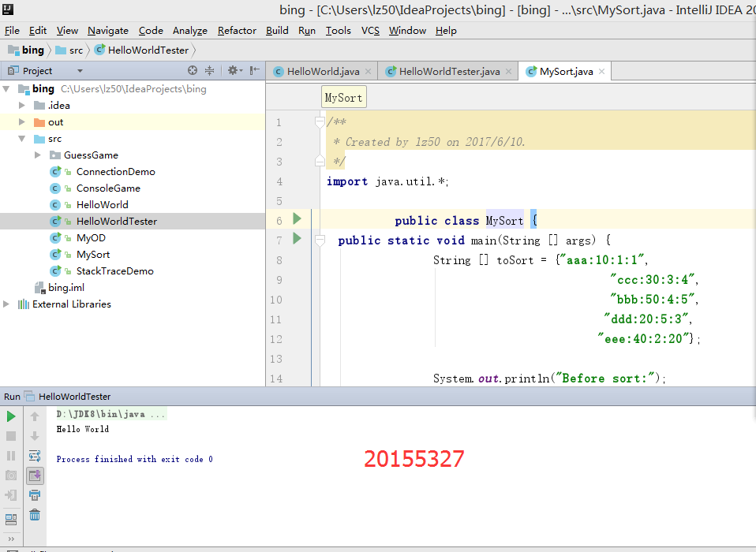Close the HelloWorld.java tab

tap(369, 71)
